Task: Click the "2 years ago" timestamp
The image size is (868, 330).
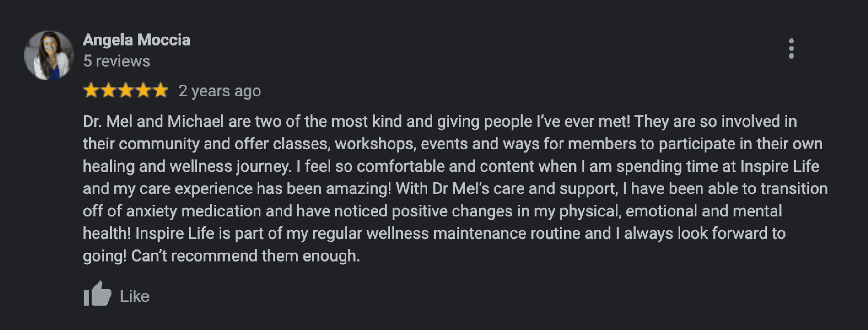Action: (220, 91)
